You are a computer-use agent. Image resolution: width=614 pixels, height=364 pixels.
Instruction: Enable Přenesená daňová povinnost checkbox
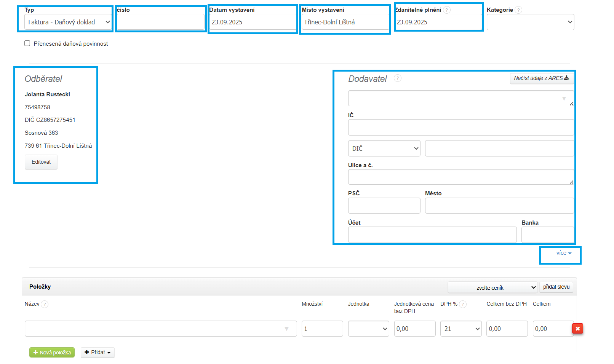point(27,43)
